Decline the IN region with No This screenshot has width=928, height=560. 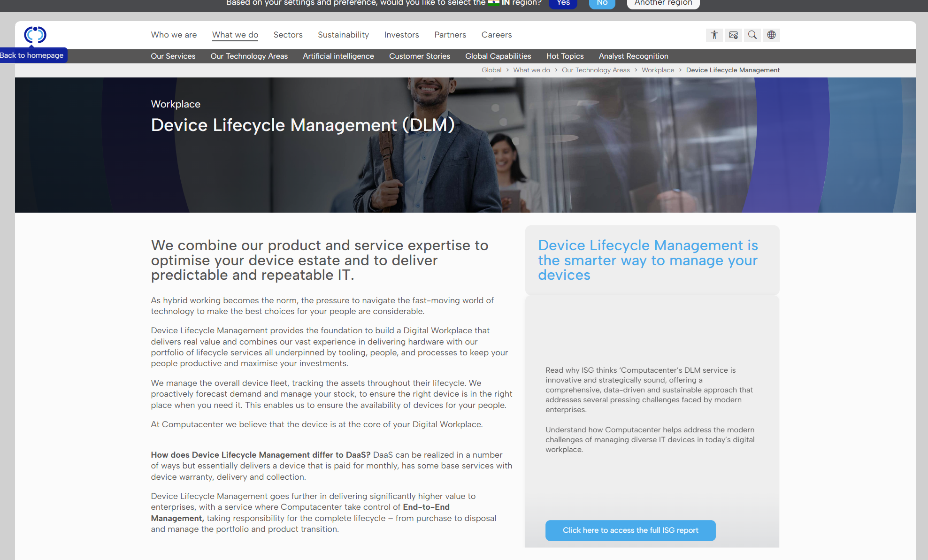tap(602, 3)
